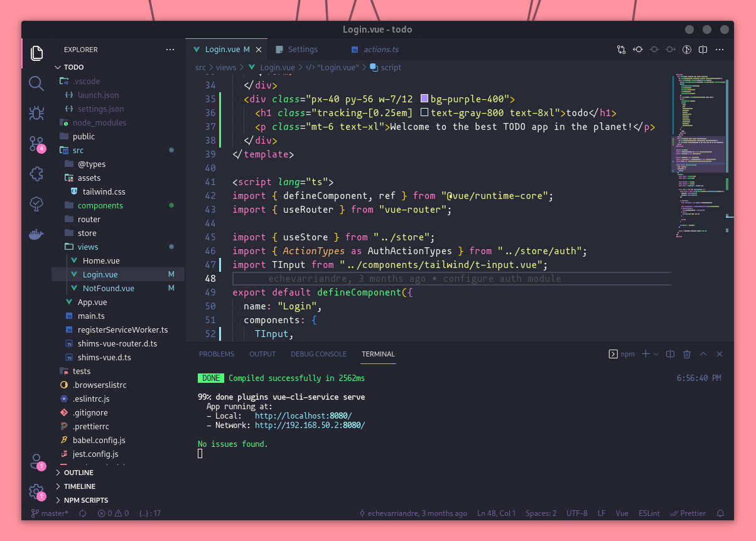Switch to the Login.vue editor tab
This screenshot has height=541, width=756.
(226, 50)
